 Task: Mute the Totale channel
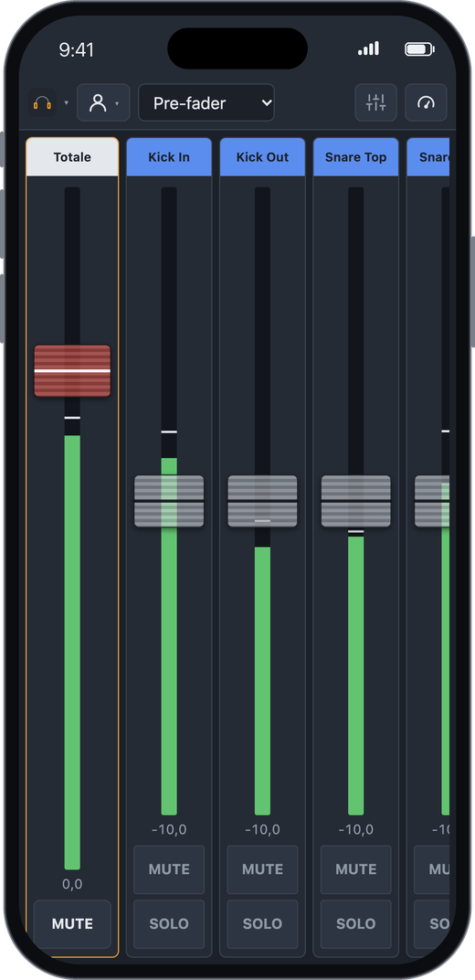72,923
